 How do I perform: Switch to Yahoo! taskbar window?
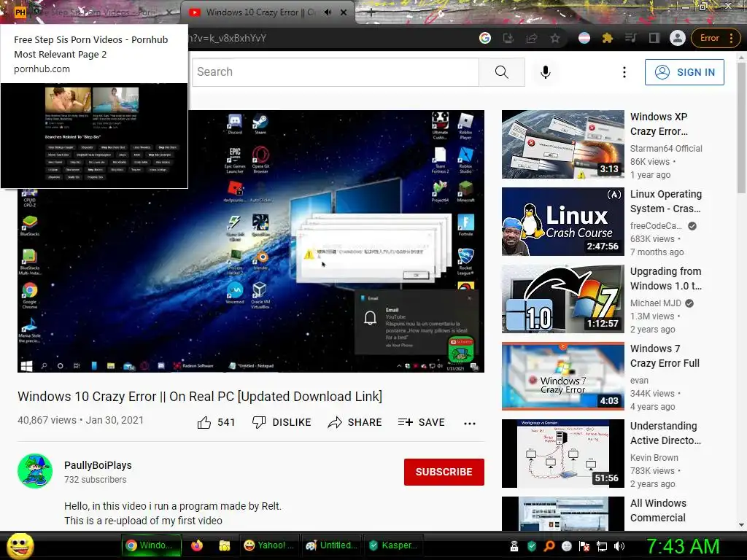268,545
